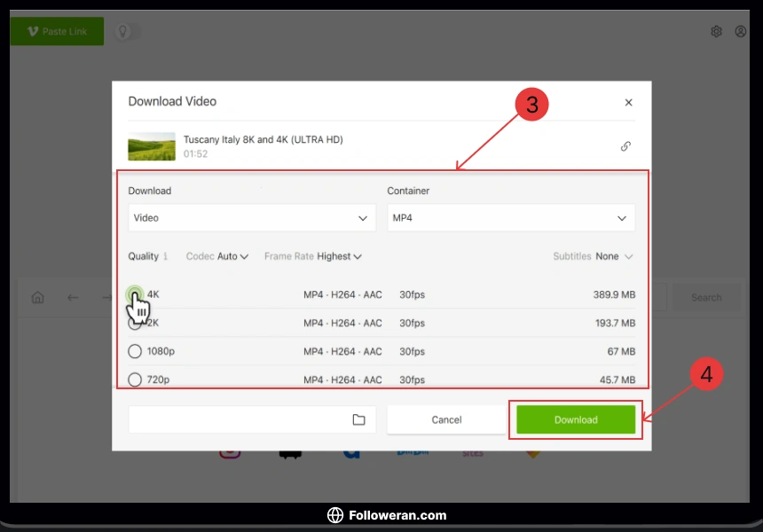Image resolution: width=763 pixels, height=532 pixels.
Task: Open the Codec Auto dropdown
Action: 217,256
